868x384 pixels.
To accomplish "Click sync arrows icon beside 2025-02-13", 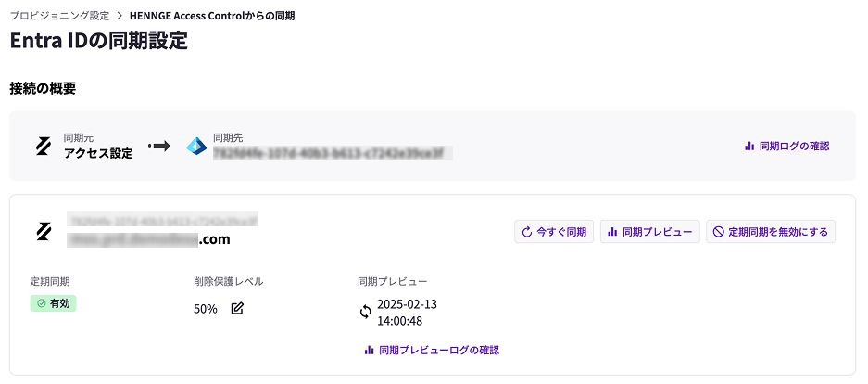I will click(365, 312).
